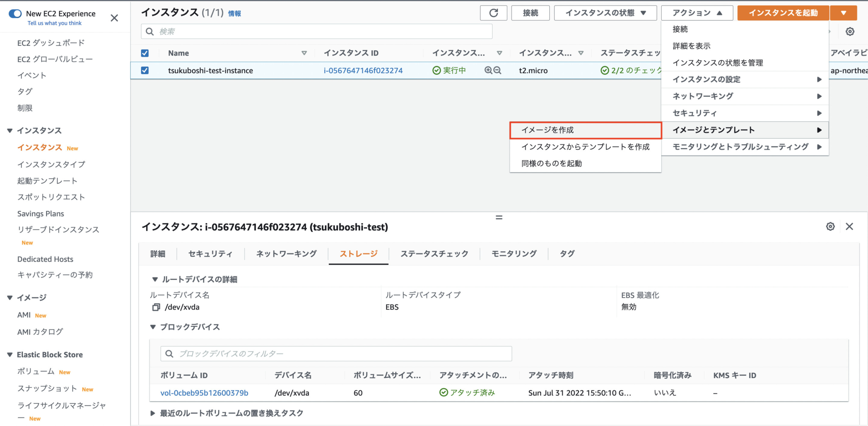Screen dimensions: 868x426
Task: Open the インスタンスの状態 dropdown
Action: [605, 13]
